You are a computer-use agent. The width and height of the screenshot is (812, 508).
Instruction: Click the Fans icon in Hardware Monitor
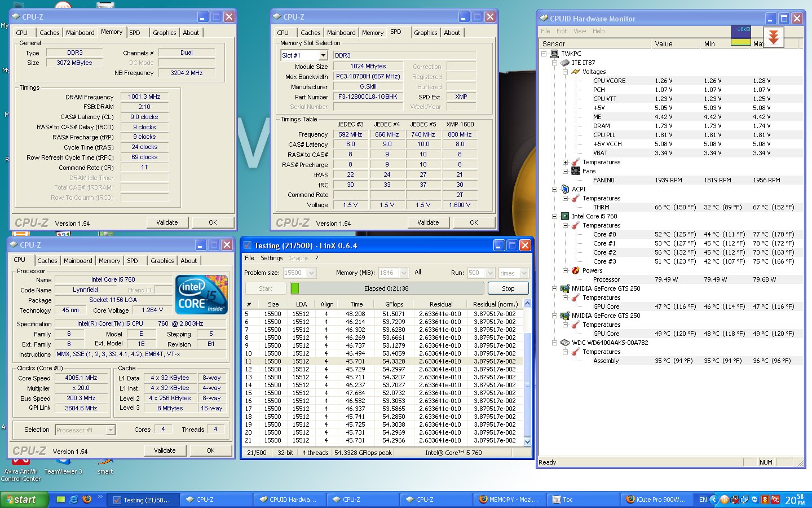575,171
